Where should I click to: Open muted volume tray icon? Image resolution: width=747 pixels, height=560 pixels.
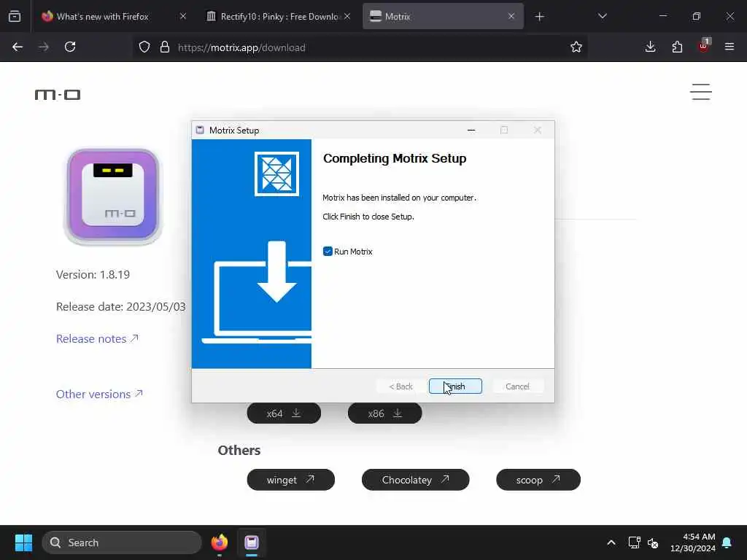(653, 542)
